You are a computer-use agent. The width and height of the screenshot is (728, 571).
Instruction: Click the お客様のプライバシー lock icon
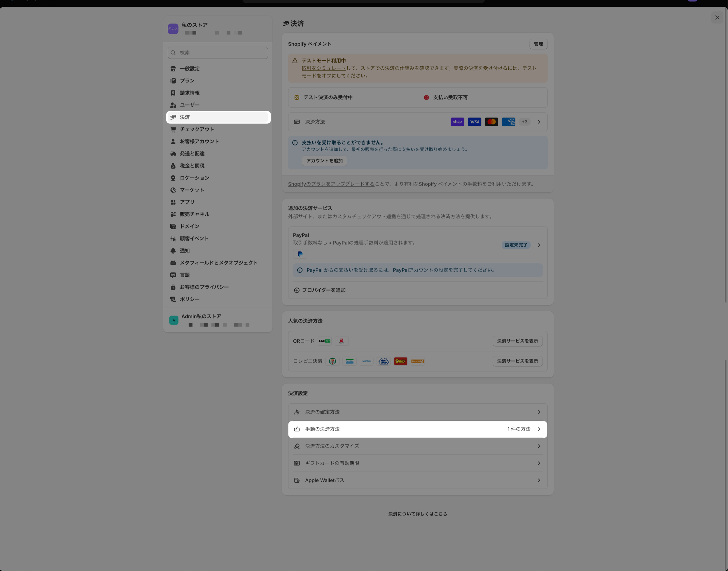[x=173, y=287]
